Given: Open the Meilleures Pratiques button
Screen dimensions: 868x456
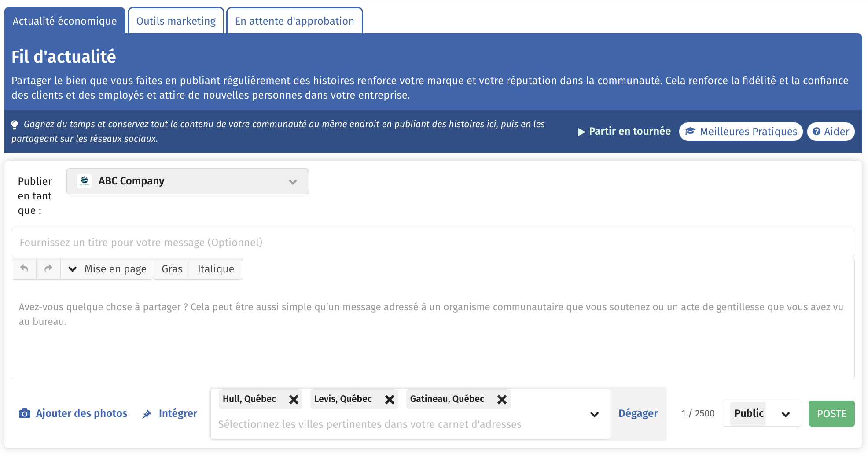Looking at the screenshot, I should click(741, 132).
